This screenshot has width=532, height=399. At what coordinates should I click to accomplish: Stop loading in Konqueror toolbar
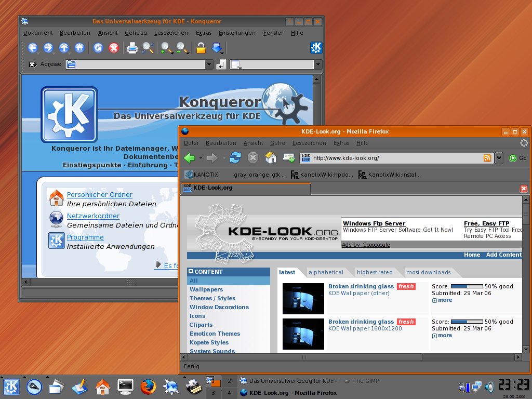114,48
